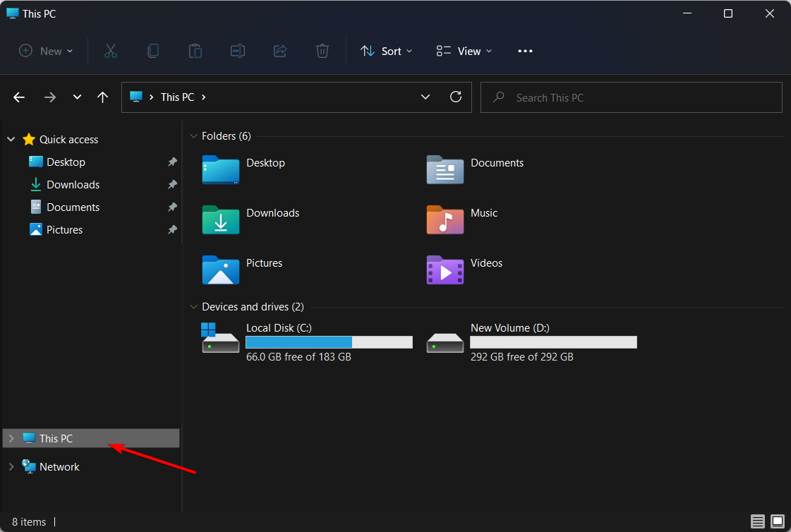791x532 pixels.
Task: Click Quick access label in sidebar
Action: coord(68,140)
